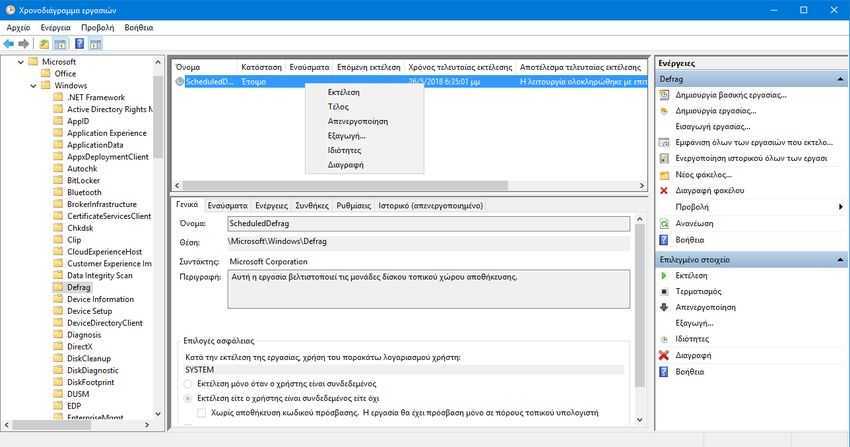Click the Δημιουργία εργασίας icon
The width and height of the screenshot is (850, 447).
point(664,111)
